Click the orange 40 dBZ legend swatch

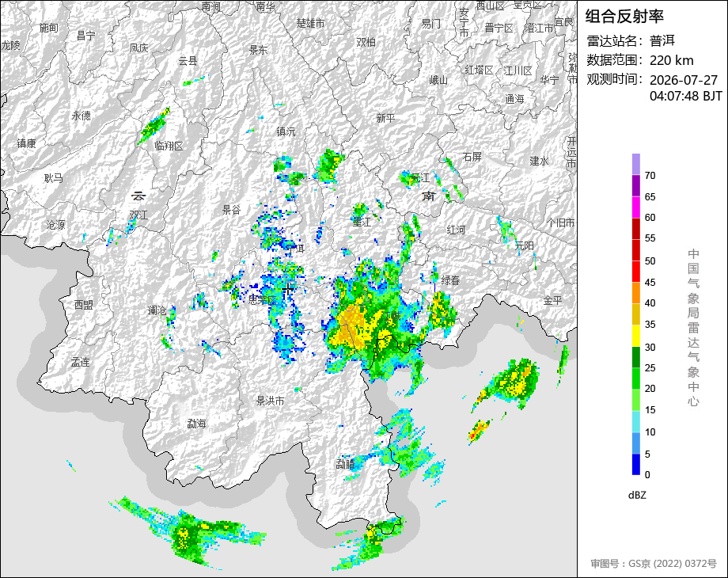pos(635,293)
